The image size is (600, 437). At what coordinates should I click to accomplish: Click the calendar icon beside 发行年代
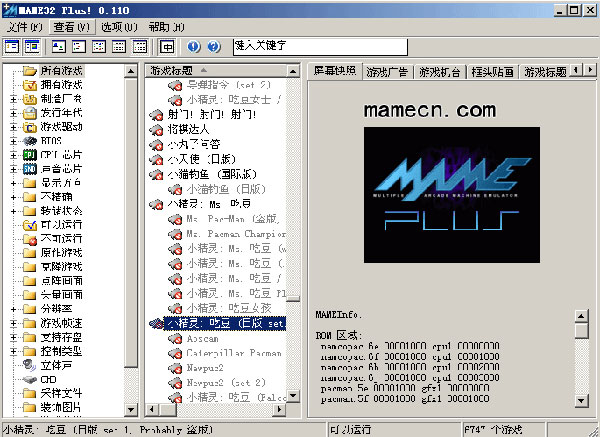[29, 113]
